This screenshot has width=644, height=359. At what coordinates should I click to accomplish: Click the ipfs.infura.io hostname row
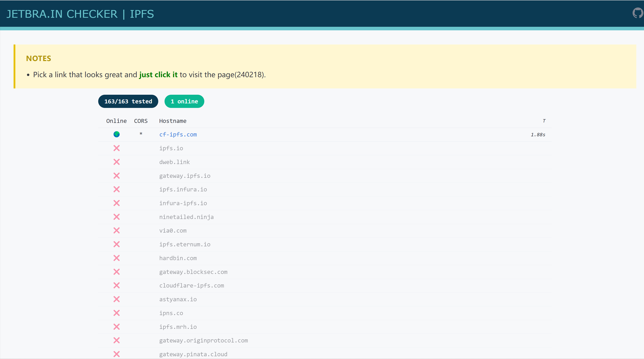click(183, 189)
